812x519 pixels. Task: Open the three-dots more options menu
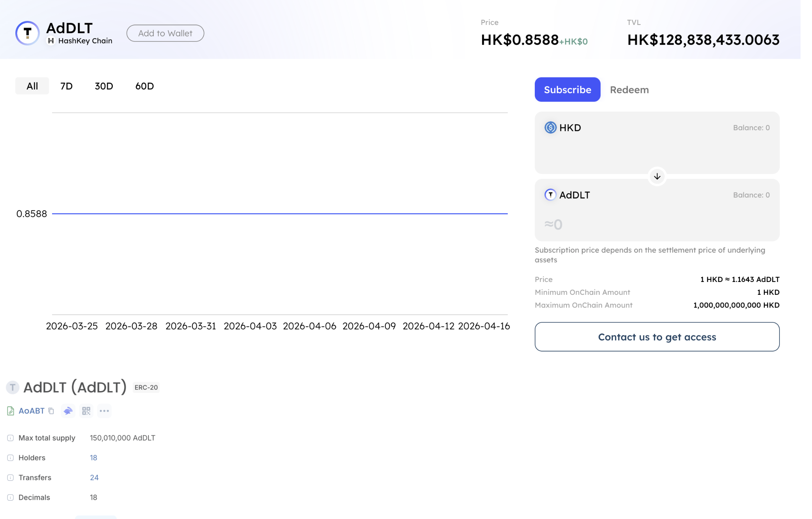point(104,411)
